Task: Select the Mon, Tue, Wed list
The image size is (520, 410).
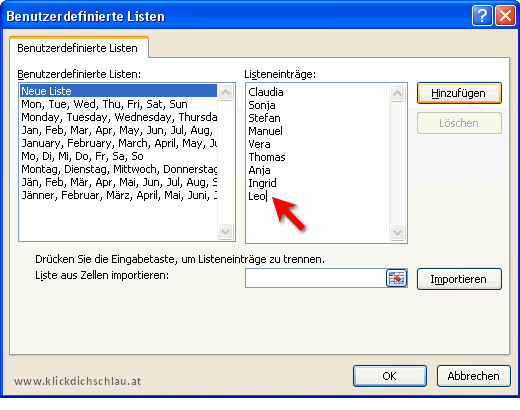Action: coord(118,104)
